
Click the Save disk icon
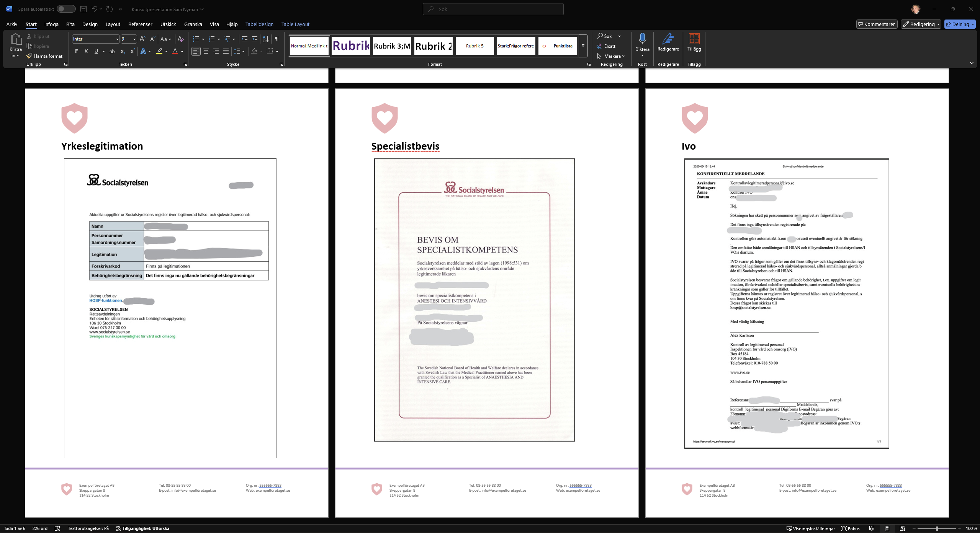coord(83,9)
